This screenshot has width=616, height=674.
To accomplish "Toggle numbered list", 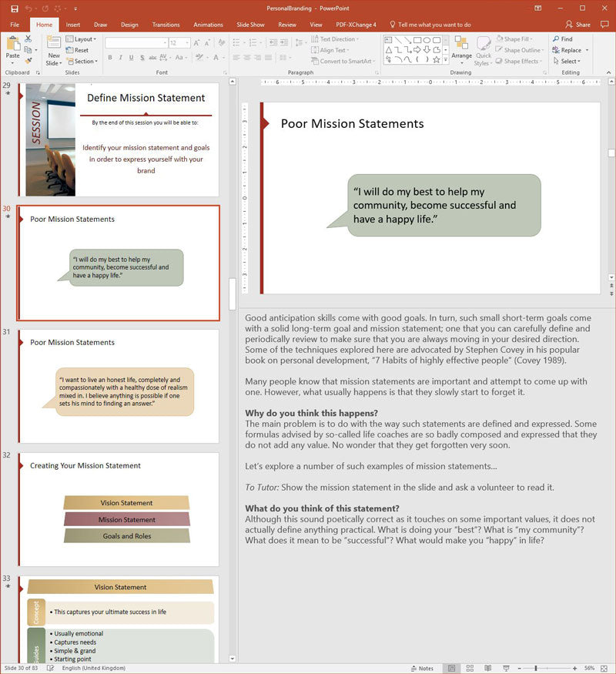I will tap(253, 42).
